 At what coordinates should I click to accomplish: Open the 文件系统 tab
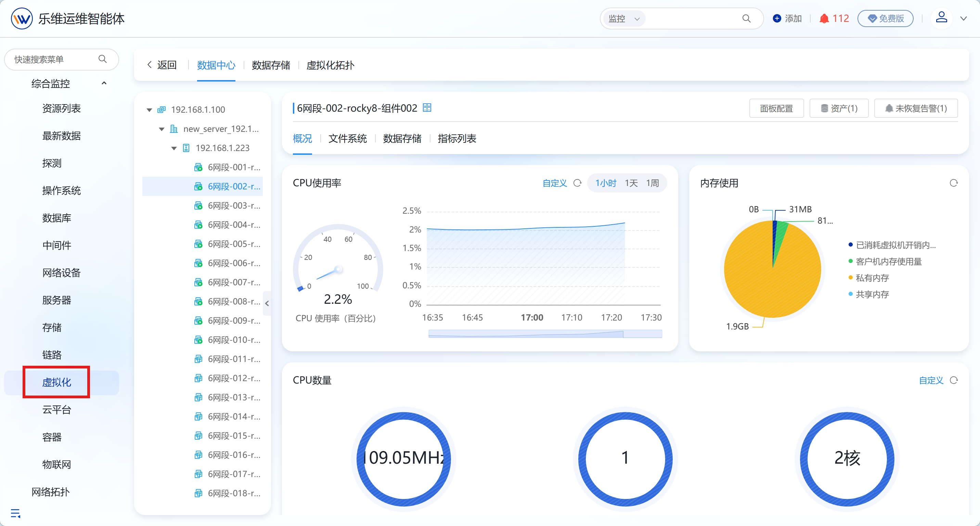(348, 138)
